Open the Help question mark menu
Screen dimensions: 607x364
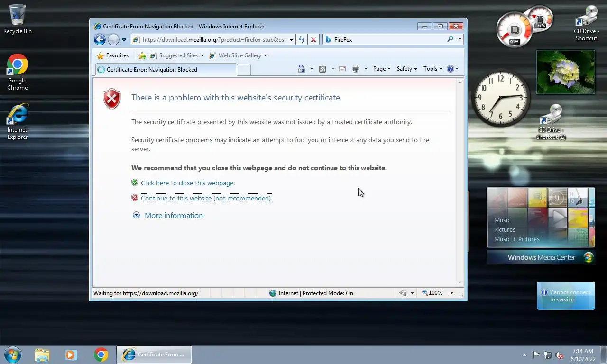point(453,69)
